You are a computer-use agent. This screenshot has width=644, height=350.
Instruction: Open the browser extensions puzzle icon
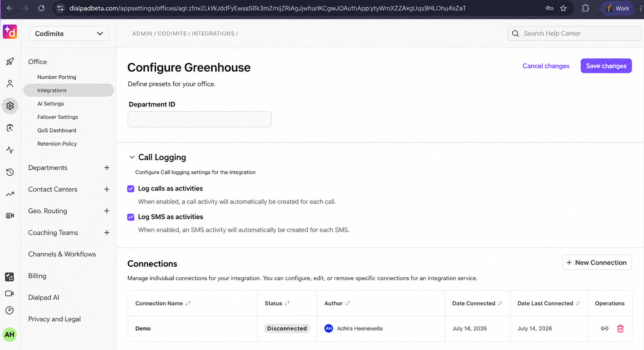(585, 8)
